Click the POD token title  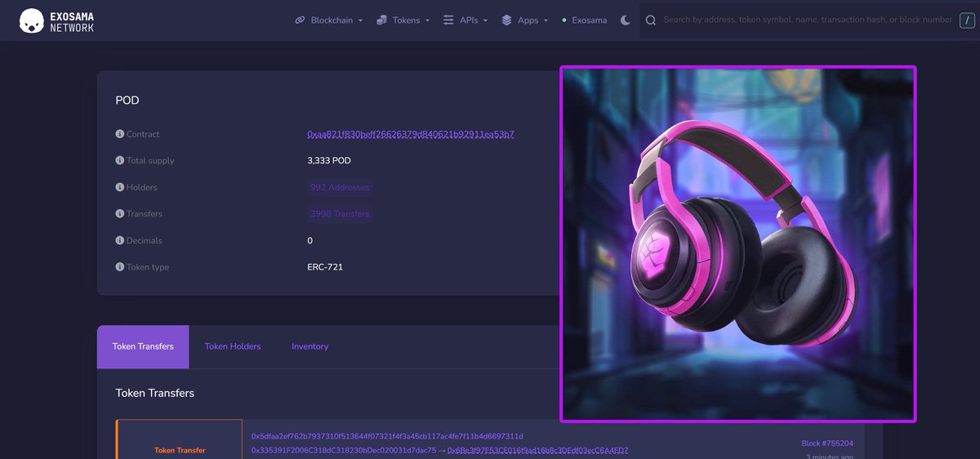coord(127,100)
